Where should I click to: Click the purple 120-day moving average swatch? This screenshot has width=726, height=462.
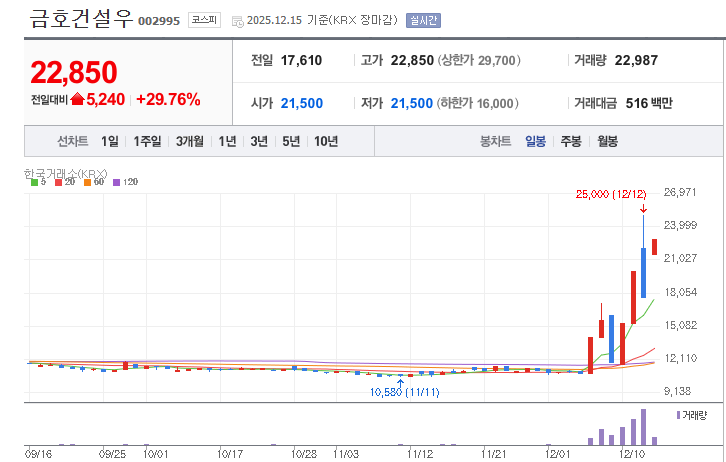[x=116, y=182]
